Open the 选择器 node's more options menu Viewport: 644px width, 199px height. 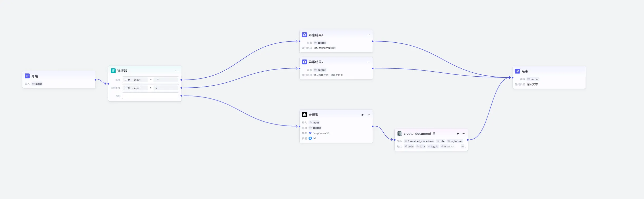[177, 71]
